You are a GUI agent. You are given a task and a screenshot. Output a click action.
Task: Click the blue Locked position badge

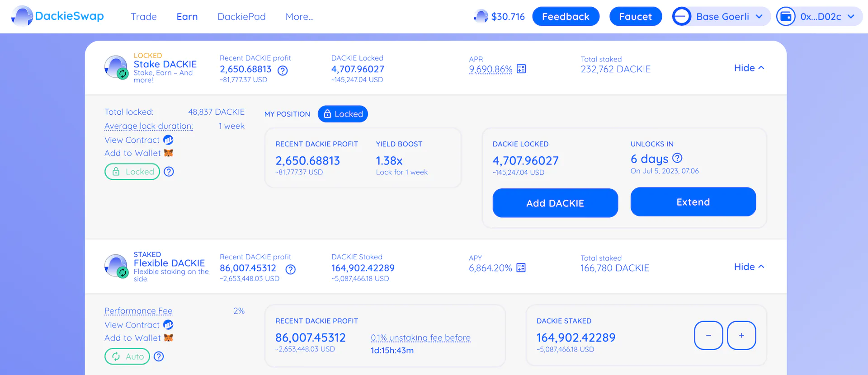point(343,114)
